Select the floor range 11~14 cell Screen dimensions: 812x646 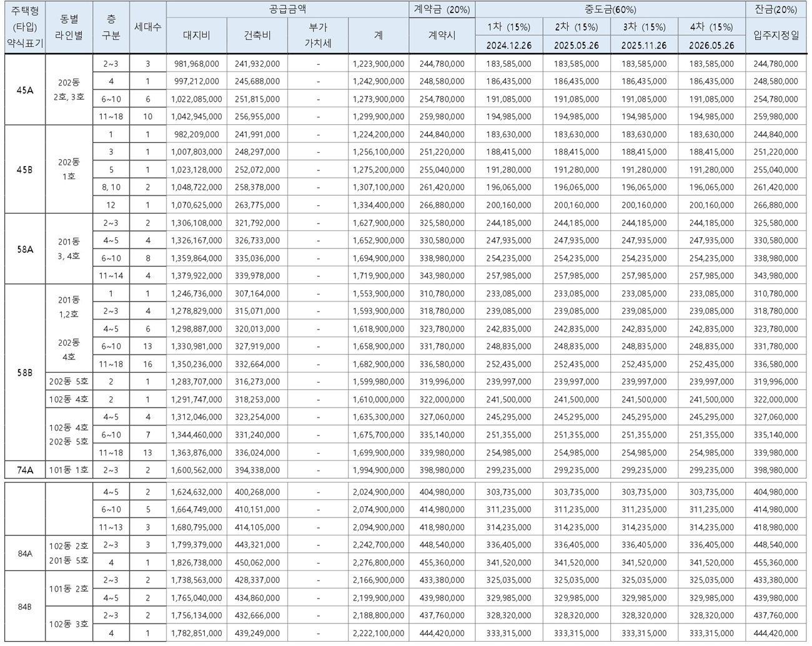(111, 275)
